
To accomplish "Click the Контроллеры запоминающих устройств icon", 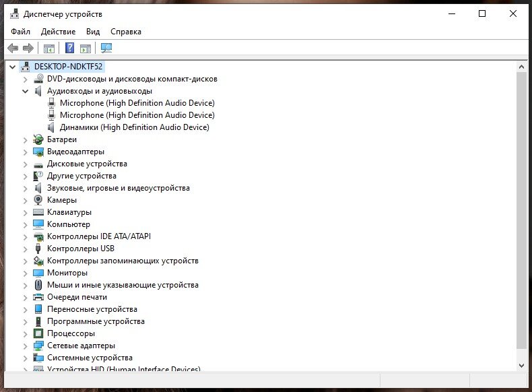I will pyautogui.click(x=38, y=261).
